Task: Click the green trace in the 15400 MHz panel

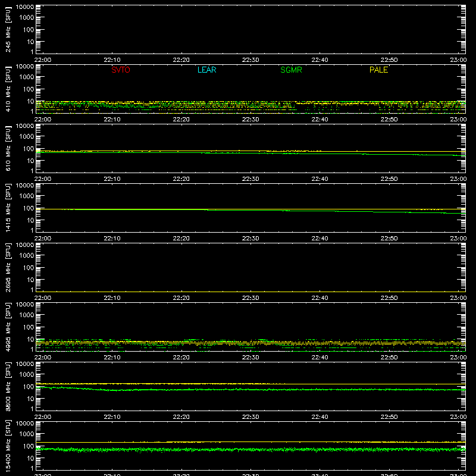Action: (250, 449)
